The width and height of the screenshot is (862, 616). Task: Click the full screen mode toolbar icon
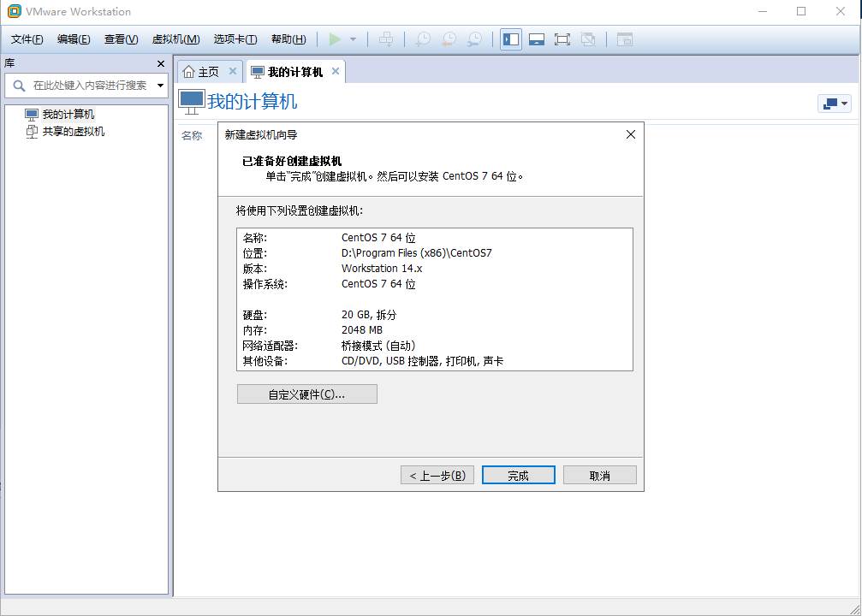562,39
